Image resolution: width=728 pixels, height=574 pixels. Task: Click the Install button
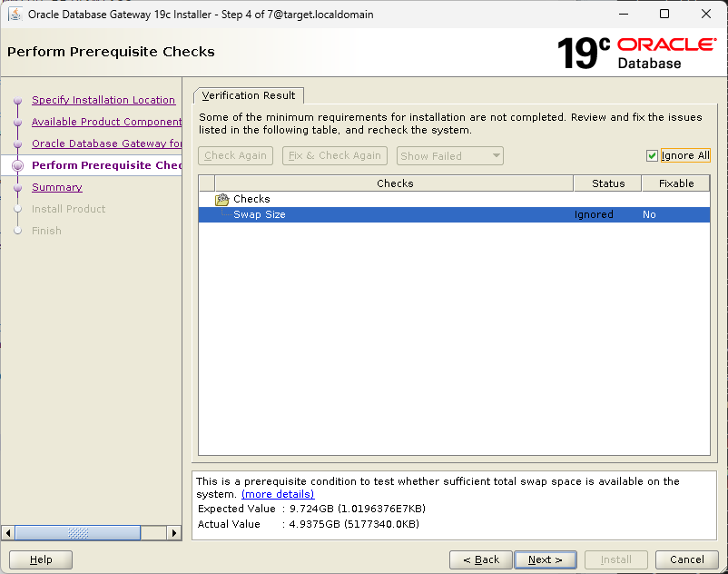click(x=616, y=559)
